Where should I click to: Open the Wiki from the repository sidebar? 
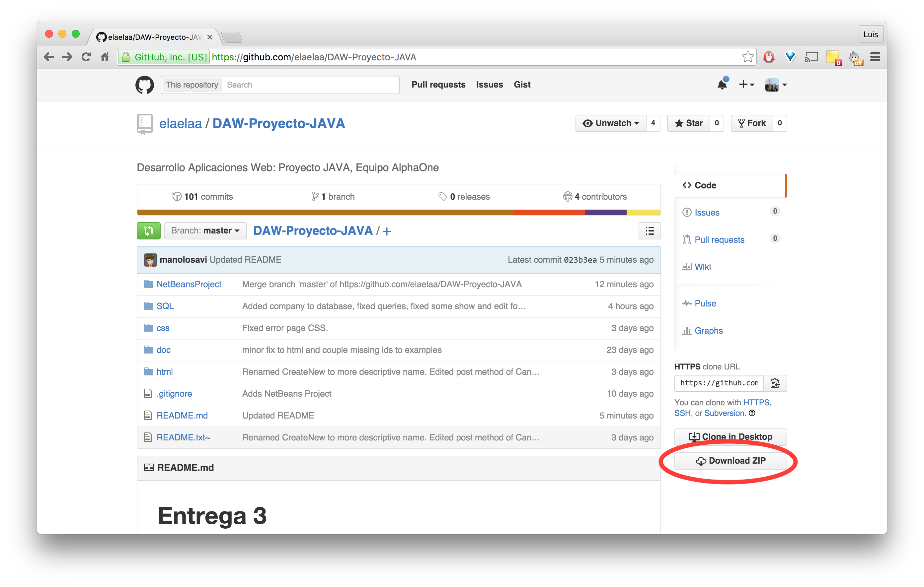pyautogui.click(x=702, y=266)
